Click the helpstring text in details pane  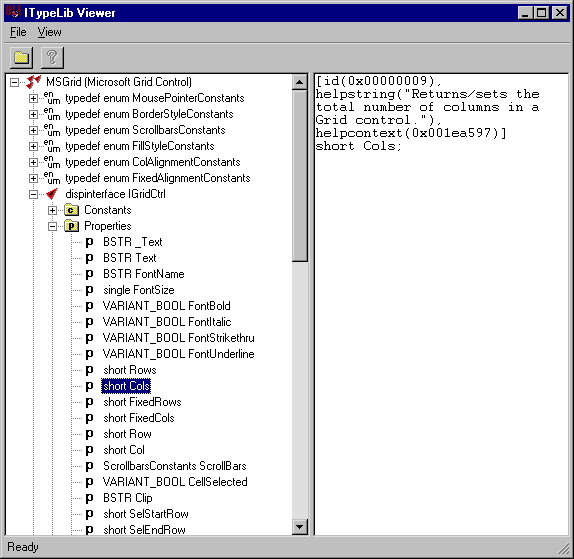427,107
